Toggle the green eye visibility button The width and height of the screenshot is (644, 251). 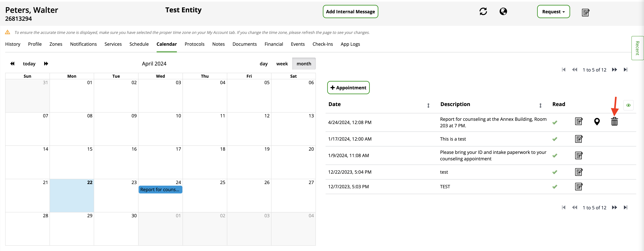628,105
